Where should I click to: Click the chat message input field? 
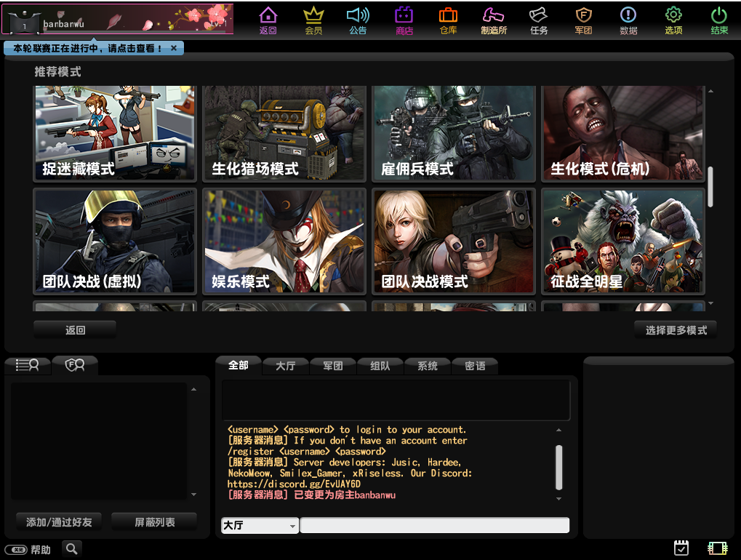[434, 526]
